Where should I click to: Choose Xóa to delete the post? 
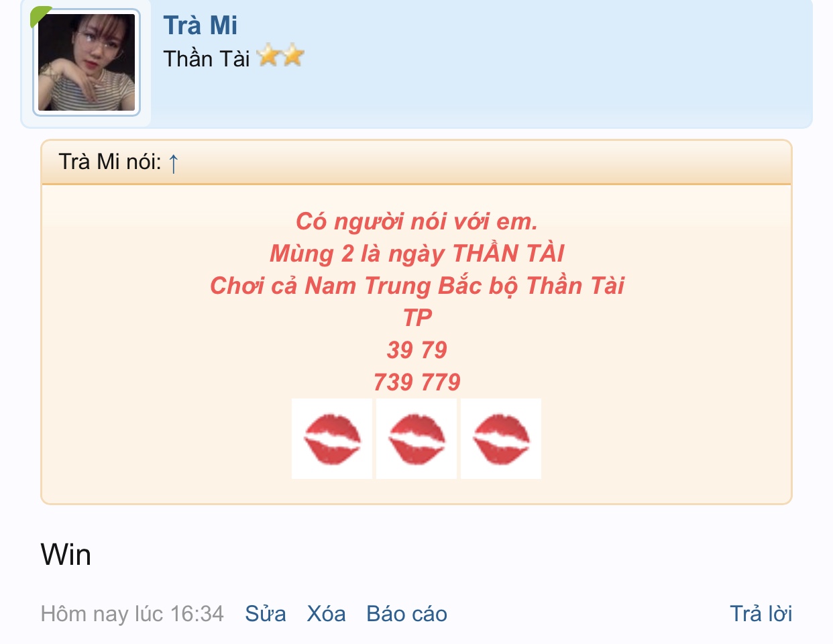pos(326,614)
